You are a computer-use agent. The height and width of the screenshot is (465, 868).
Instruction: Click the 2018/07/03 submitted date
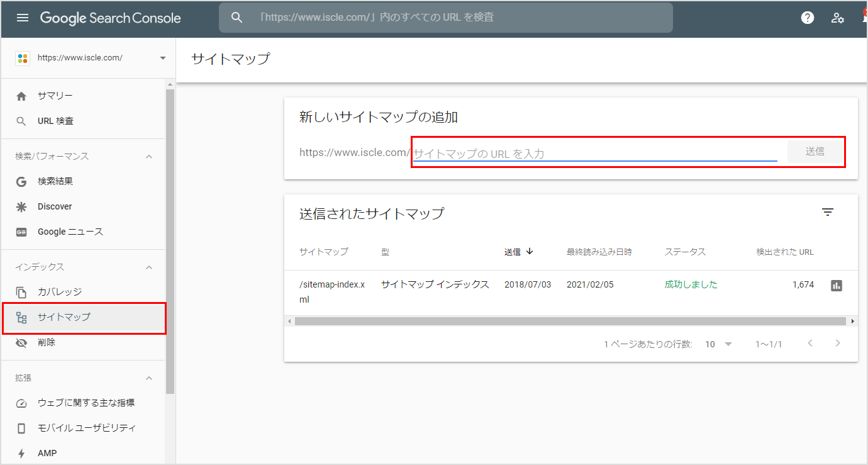[528, 284]
